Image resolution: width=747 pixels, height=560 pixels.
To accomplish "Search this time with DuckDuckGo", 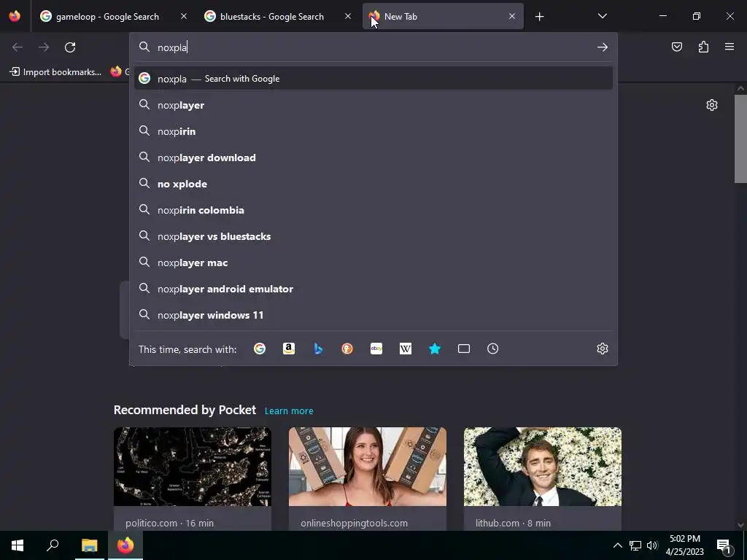I will coord(347,349).
